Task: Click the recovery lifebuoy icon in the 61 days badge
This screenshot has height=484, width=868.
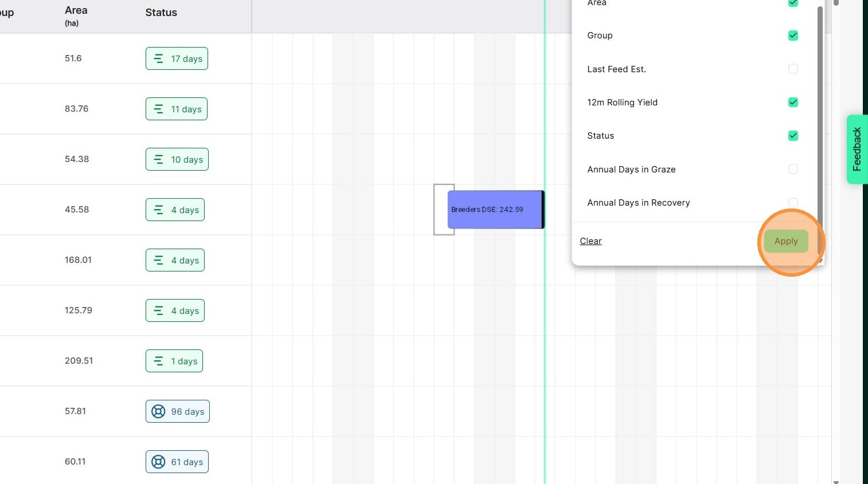Action: point(158,462)
